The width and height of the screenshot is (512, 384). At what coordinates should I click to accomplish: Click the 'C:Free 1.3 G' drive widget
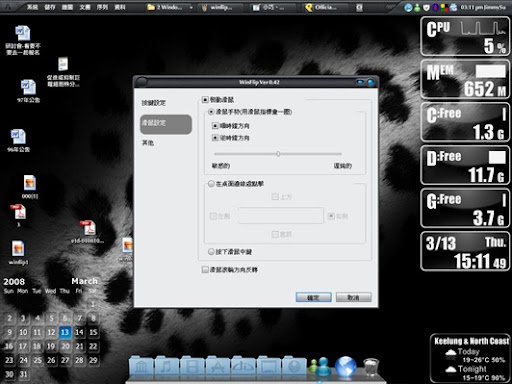465,122
